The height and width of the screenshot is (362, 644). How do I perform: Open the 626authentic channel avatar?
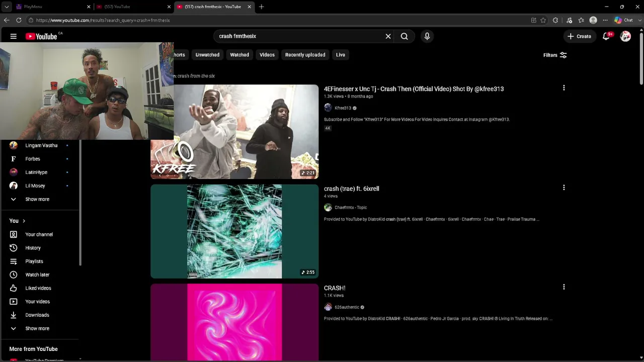pos(328,307)
